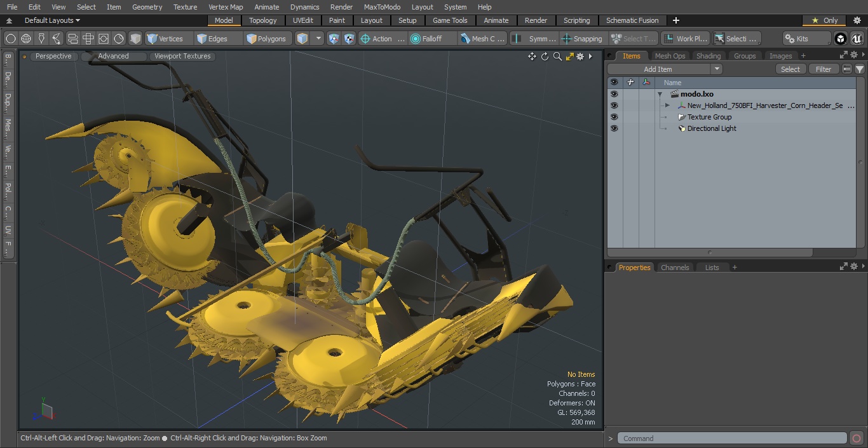Click the viewport pan arrows icon

pyautogui.click(x=532, y=57)
